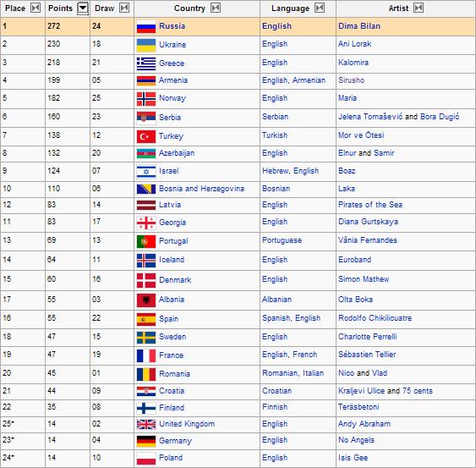This screenshot has height=468, width=476.
Task: Open artist Kalomira link
Action: coord(353,63)
